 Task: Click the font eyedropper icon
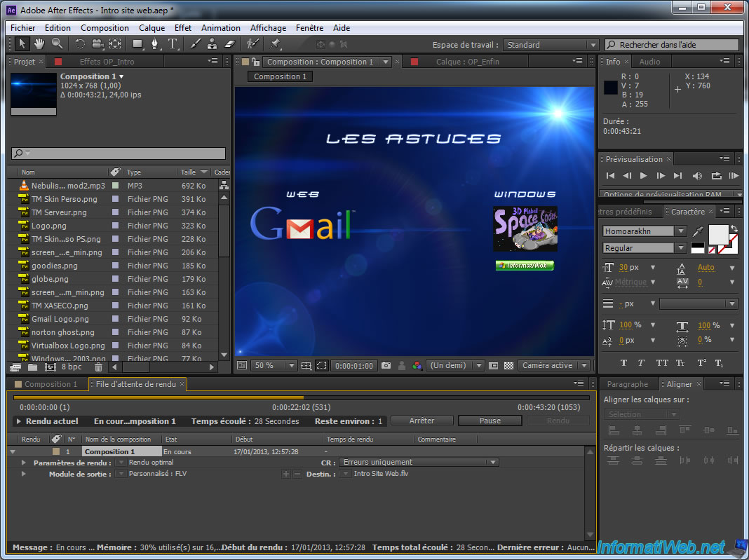(698, 231)
